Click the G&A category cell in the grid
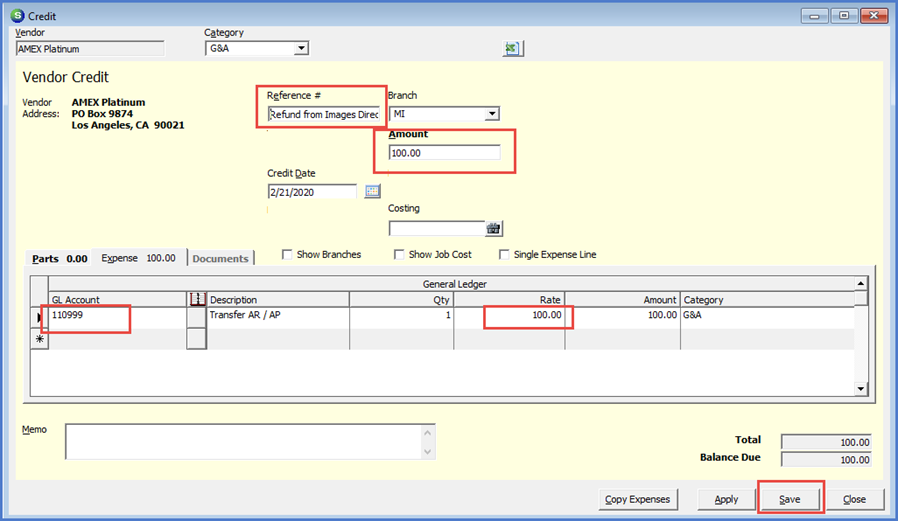The image size is (898, 521). coord(767,318)
